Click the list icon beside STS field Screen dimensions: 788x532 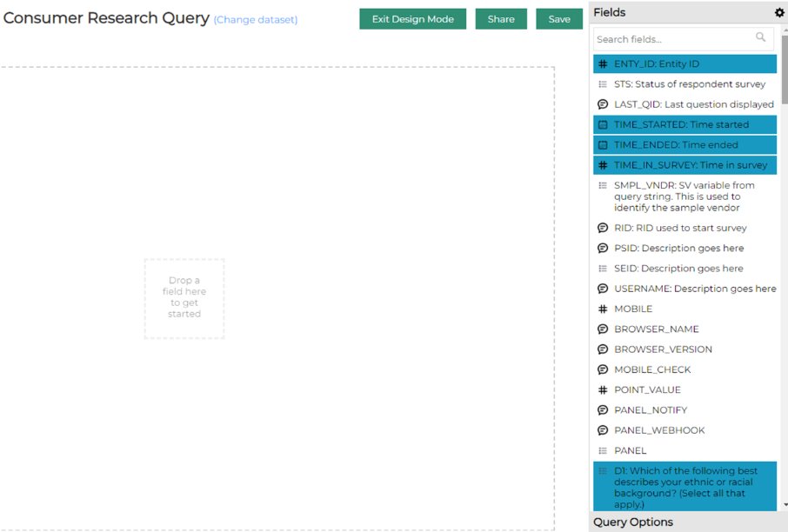603,84
